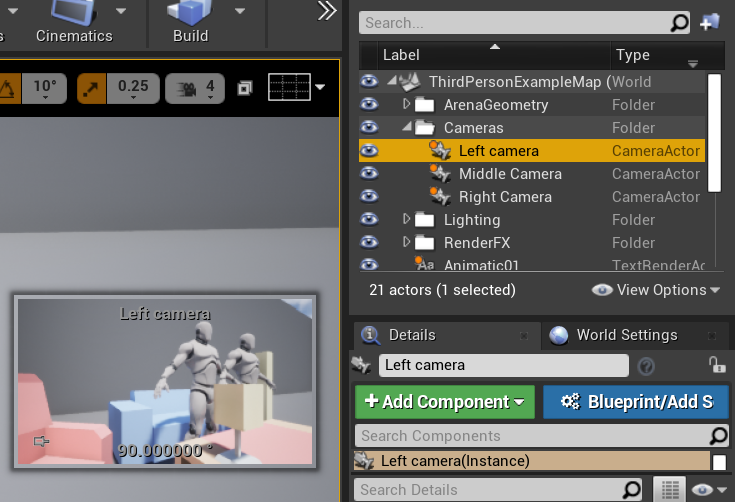Click the add folder icon in World Outliner
Viewport: 735px width, 502px height.
pos(710,22)
